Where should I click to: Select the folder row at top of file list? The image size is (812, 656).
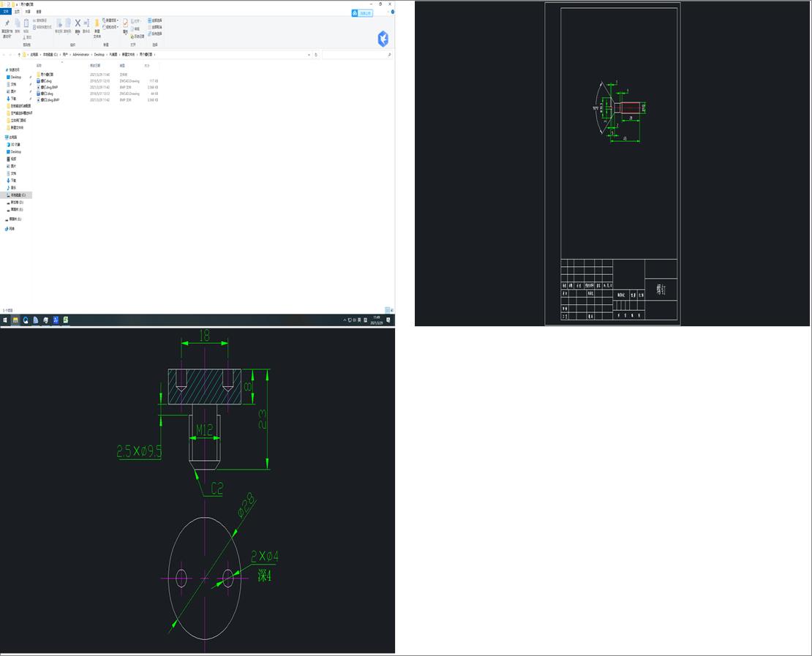(97, 75)
